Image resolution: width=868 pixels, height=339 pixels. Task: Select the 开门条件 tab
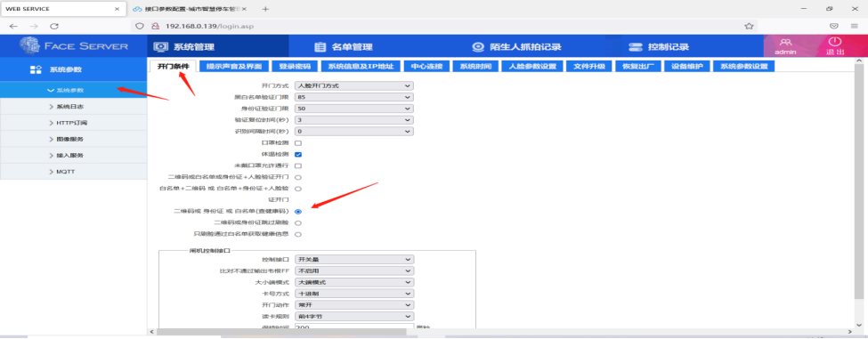[173, 67]
